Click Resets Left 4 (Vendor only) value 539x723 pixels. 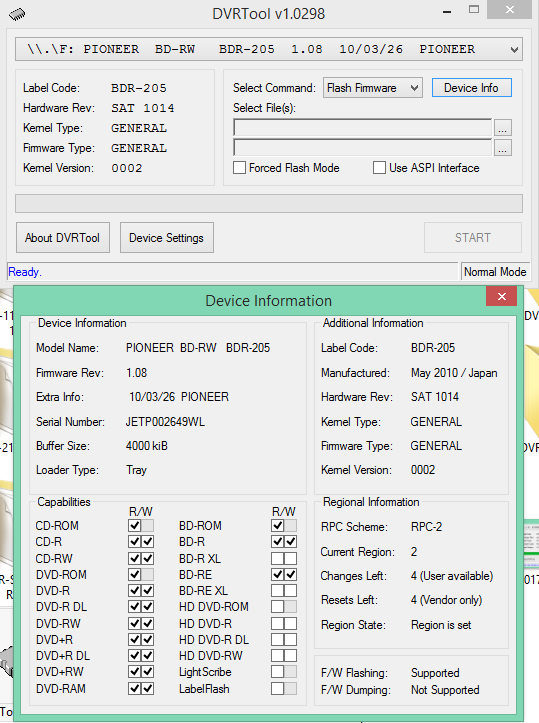(x=447, y=600)
